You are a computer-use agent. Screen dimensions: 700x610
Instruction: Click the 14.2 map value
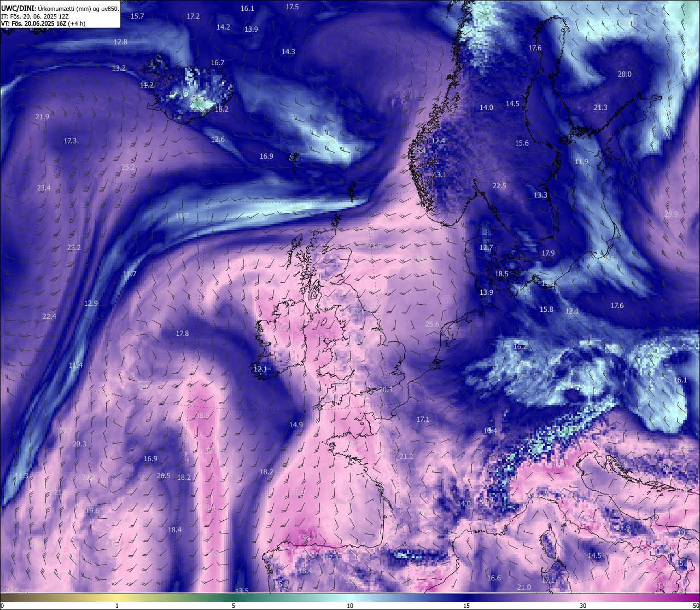[x=223, y=27]
